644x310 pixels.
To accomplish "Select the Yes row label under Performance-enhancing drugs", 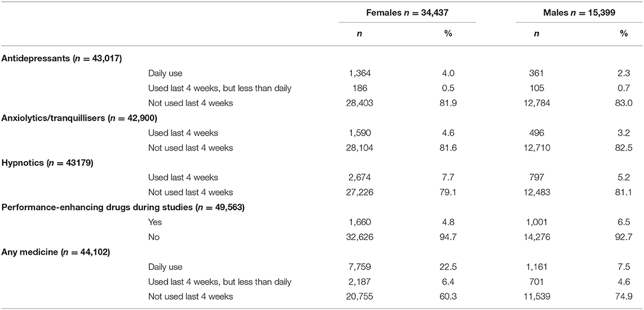I will point(155,222).
